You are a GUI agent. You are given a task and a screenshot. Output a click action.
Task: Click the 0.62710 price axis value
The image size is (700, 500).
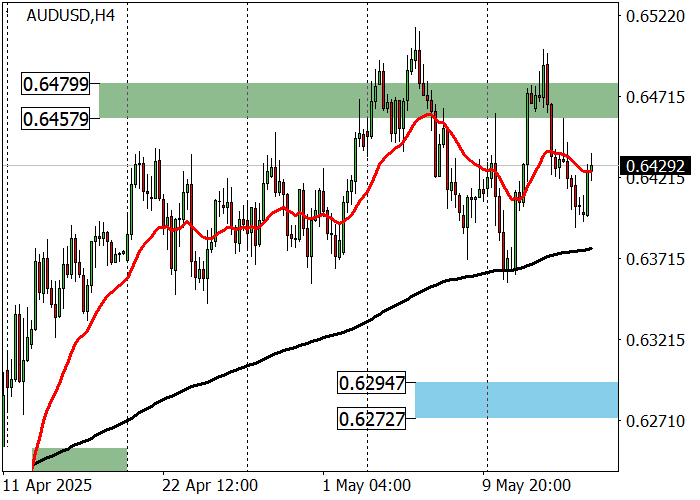(x=655, y=422)
